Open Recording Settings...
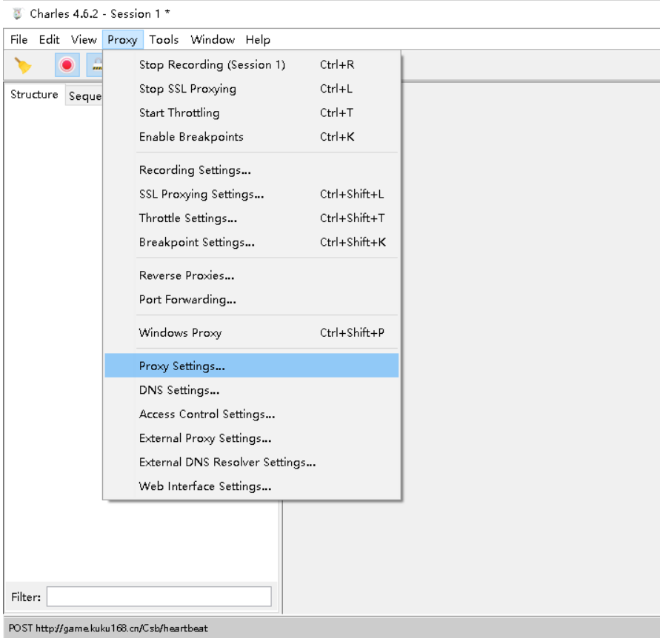Viewport: 660px width, 644px height. (252, 170)
